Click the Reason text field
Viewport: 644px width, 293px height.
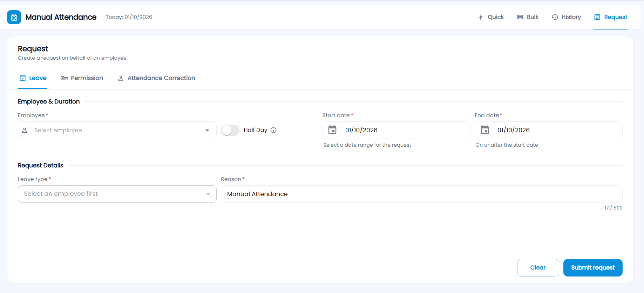(x=422, y=194)
